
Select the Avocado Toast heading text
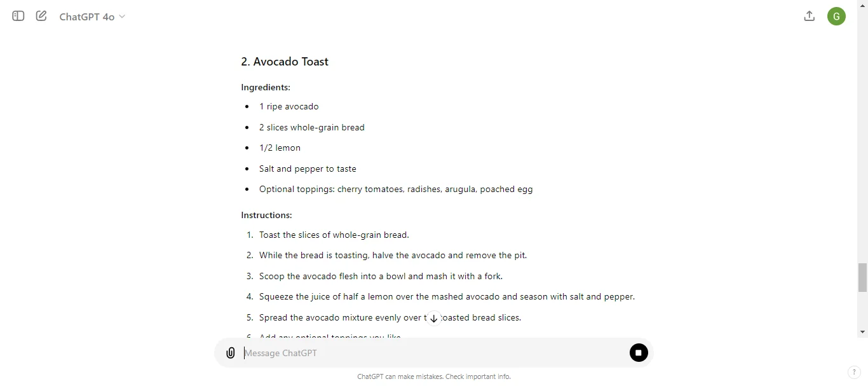click(x=284, y=61)
